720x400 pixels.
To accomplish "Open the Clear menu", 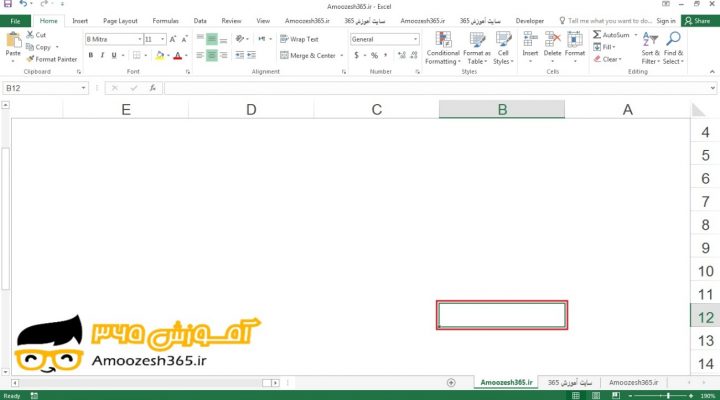I will pyautogui.click(x=607, y=59).
